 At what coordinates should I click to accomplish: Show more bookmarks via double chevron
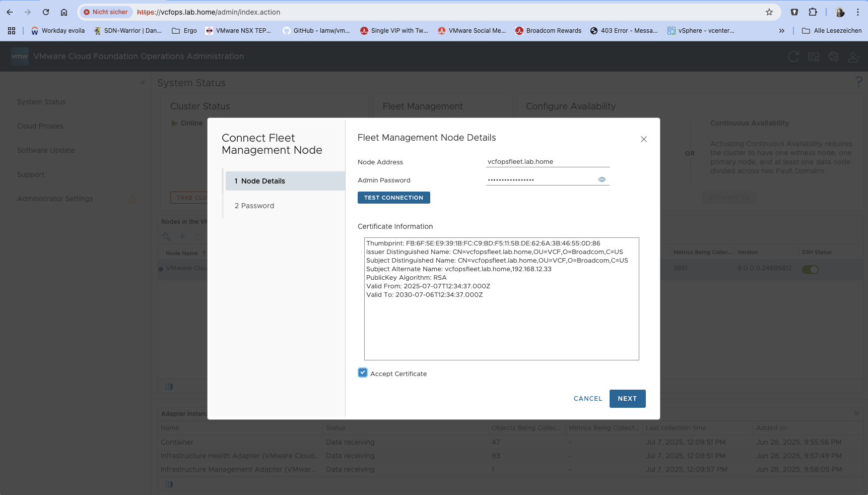coord(781,31)
